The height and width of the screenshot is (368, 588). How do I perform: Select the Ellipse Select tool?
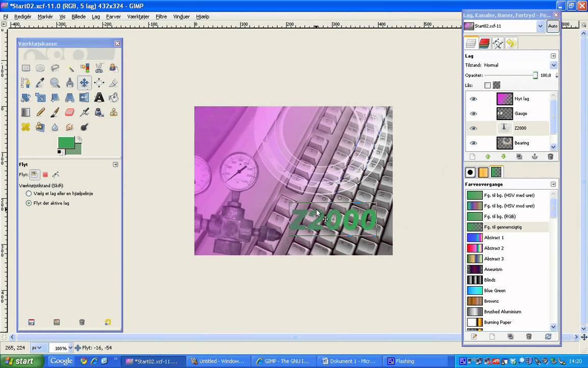click(x=40, y=68)
